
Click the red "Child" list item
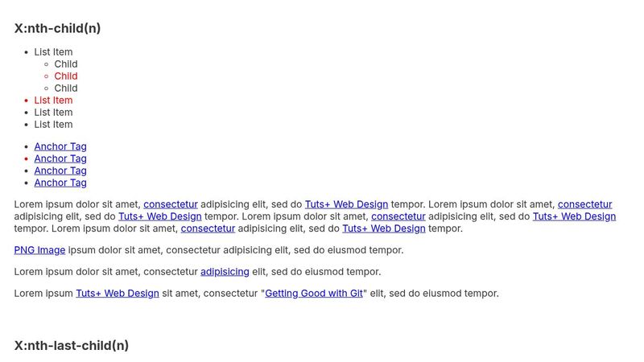tap(66, 76)
